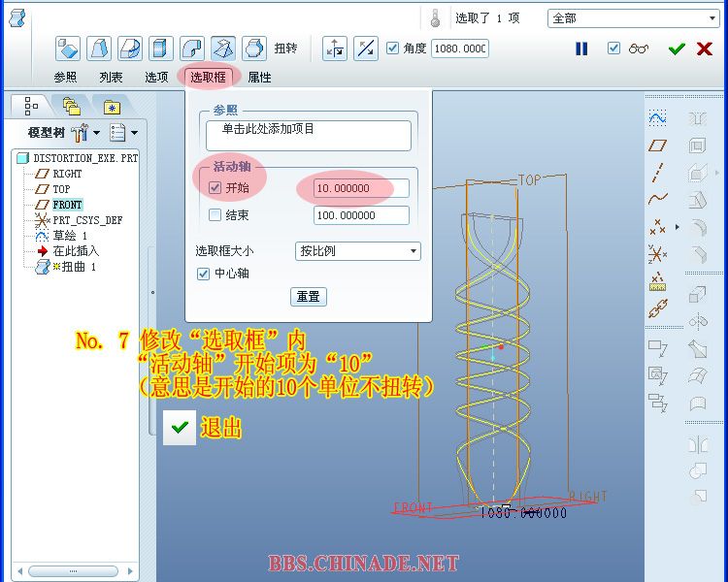This screenshot has height=582, width=728.
Task: Open the 全部 selection filter dropdown
Action: (633, 18)
